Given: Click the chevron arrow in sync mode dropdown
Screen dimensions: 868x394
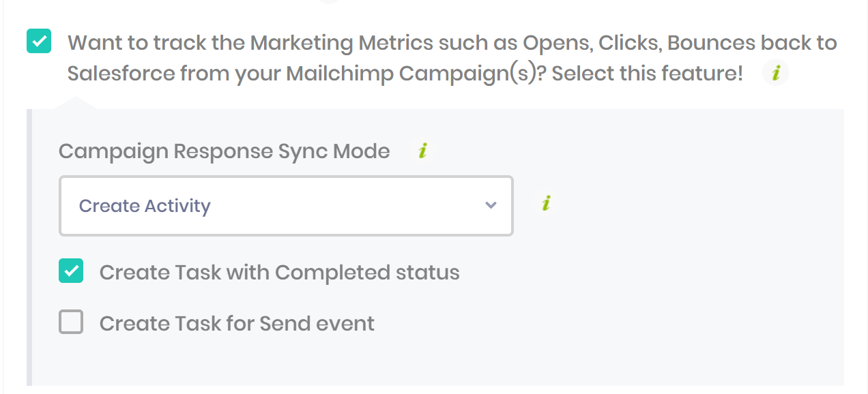Looking at the screenshot, I should pyautogui.click(x=491, y=205).
